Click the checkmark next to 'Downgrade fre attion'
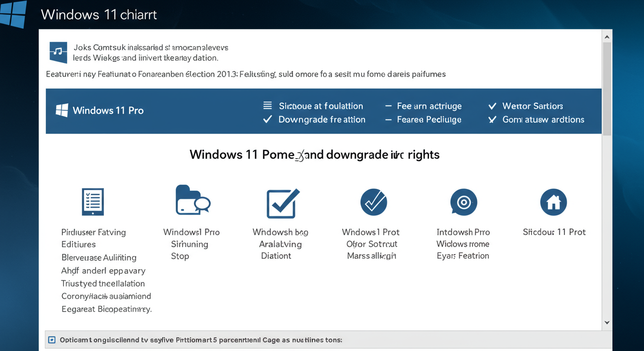The height and width of the screenshot is (351, 644). tap(268, 119)
